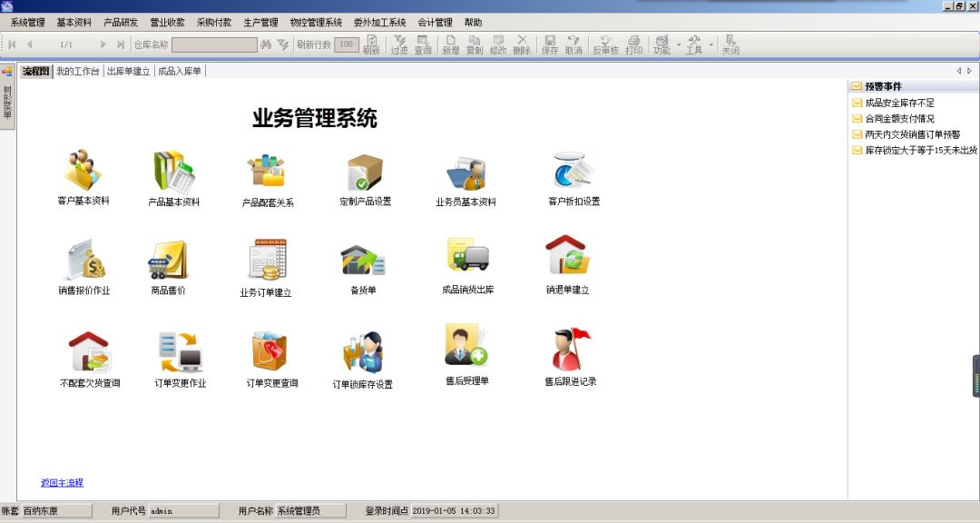
Task: Click the 反审核 toolbar icon
Action: click(x=605, y=45)
